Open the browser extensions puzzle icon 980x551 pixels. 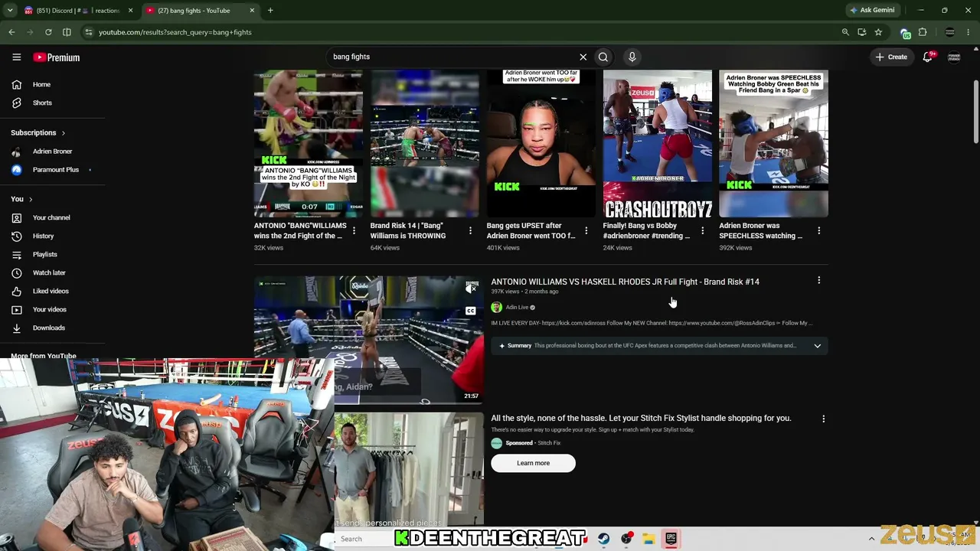click(923, 32)
